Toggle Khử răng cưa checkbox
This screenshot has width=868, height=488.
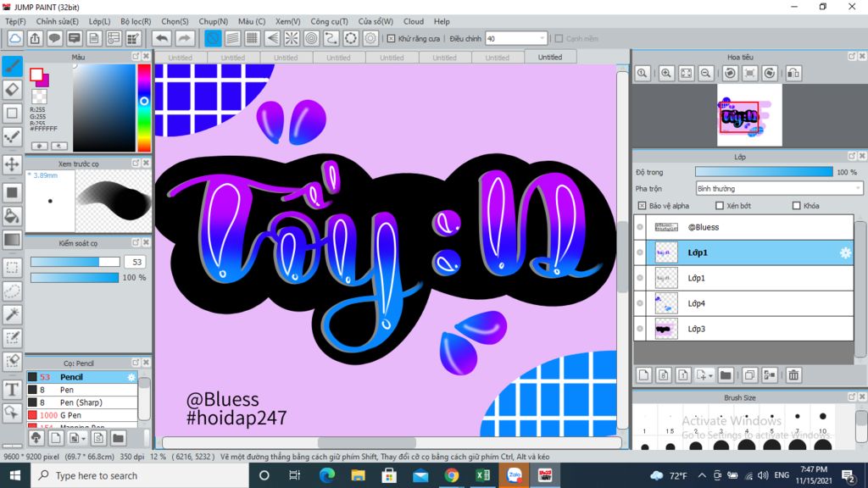(x=391, y=39)
